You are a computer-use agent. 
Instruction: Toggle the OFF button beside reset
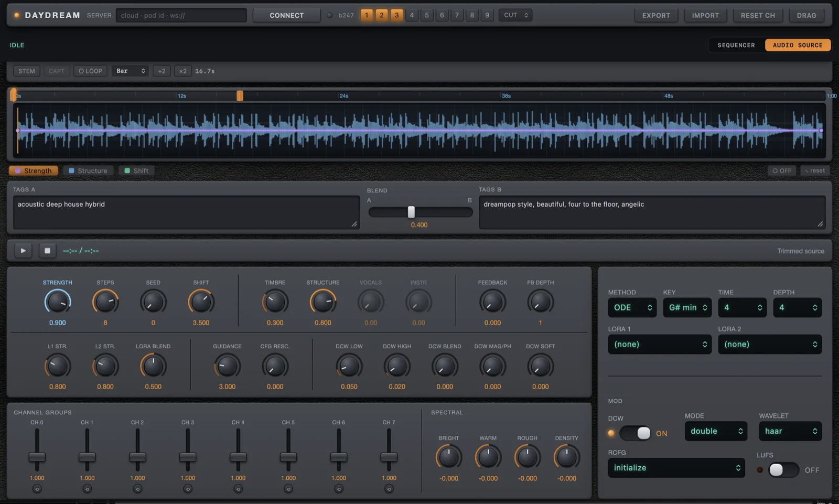(782, 170)
